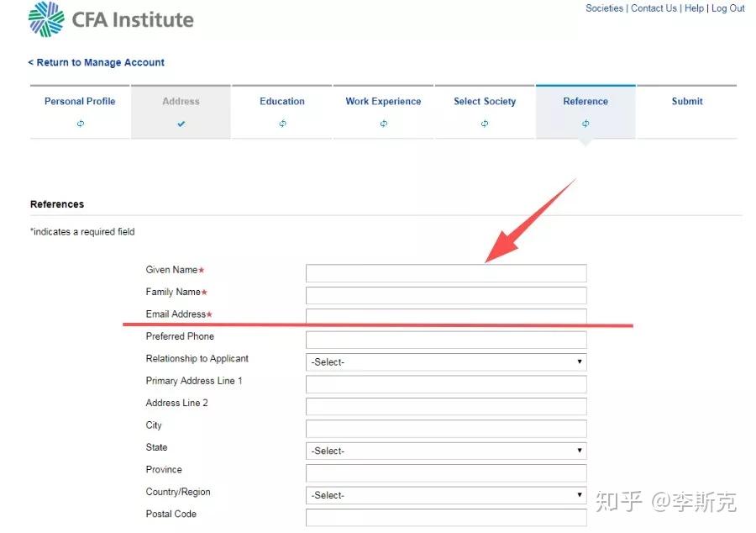Expand the Relationship to Applicant dropdown
The height and width of the screenshot is (533, 756).
446,361
